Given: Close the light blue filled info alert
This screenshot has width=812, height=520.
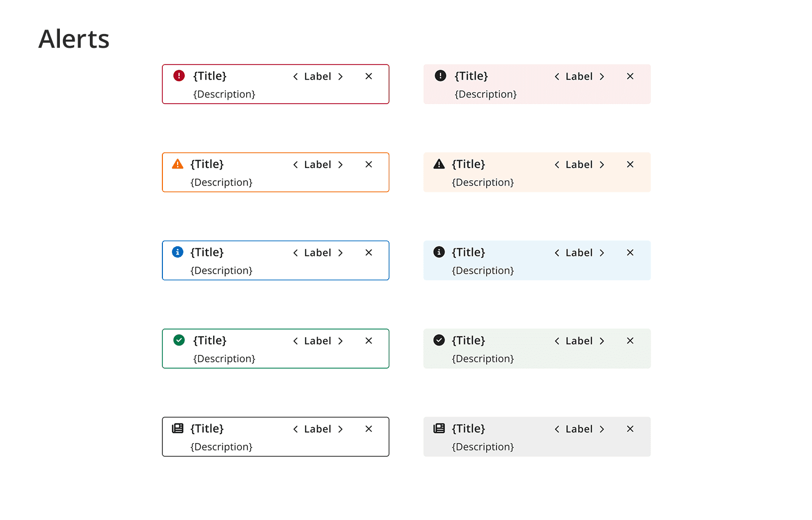Looking at the screenshot, I should [x=630, y=252].
